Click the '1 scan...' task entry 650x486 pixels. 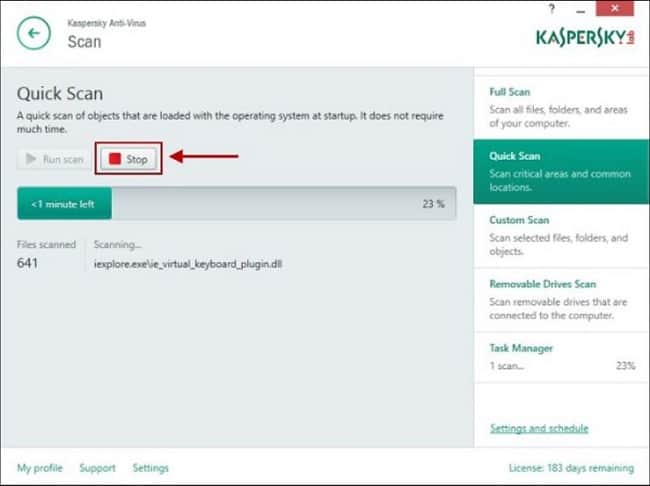507,366
